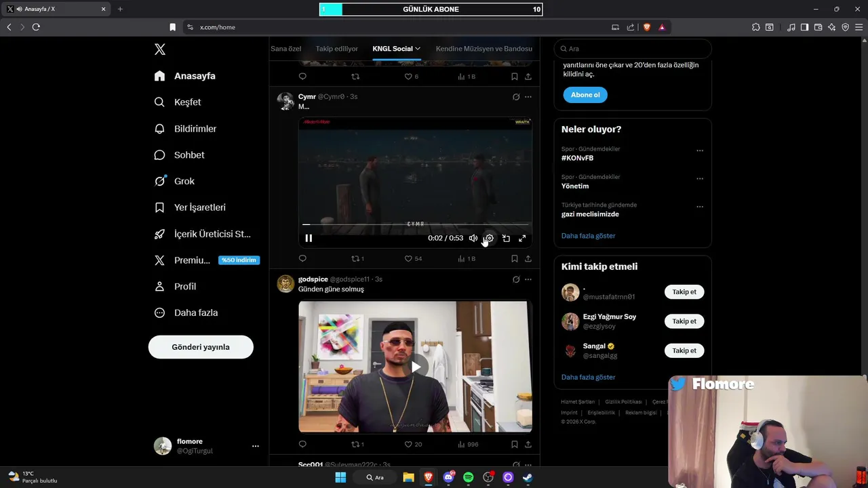Screen dimensions: 868x488
Task: Switch to Sana özel tab
Action: [285, 49]
